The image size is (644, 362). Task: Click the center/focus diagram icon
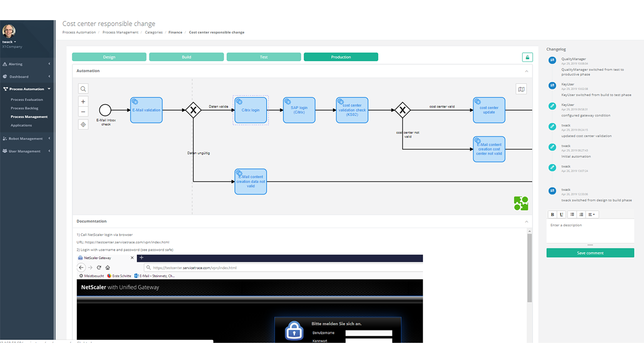coord(83,124)
